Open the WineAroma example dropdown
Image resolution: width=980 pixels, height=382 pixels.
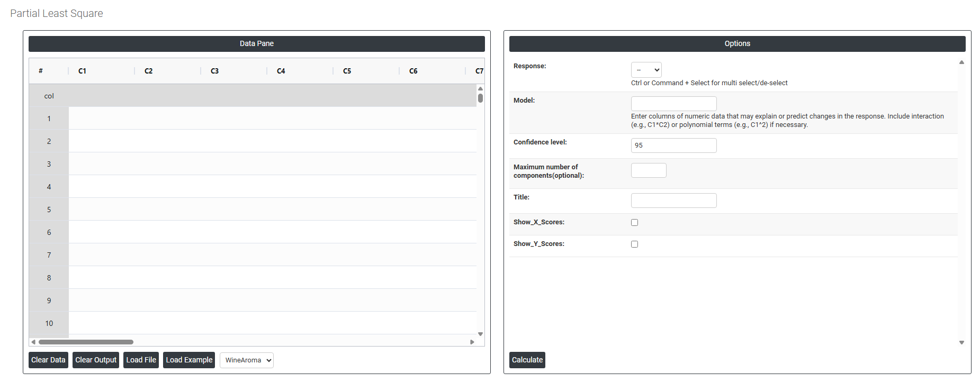[x=246, y=360]
